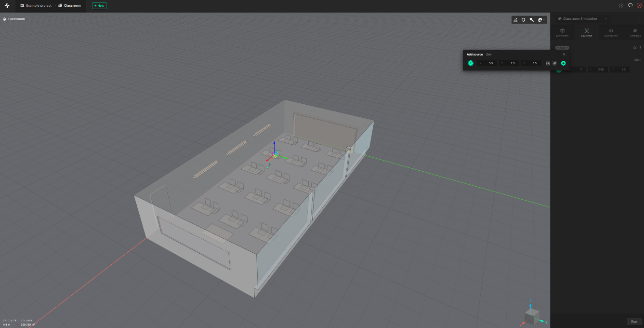Close the Add source popup
644x328 pixels.
click(x=564, y=55)
